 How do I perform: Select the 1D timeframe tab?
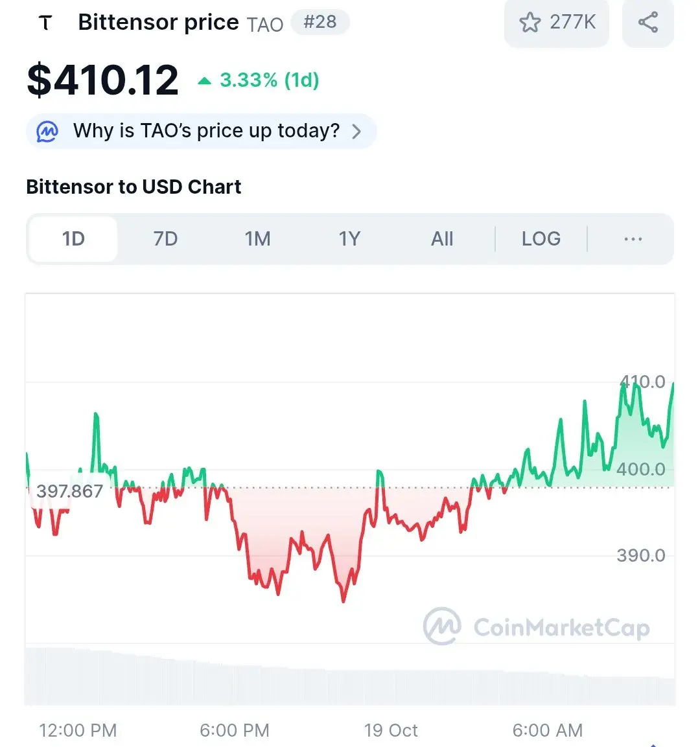click(73, 239)
